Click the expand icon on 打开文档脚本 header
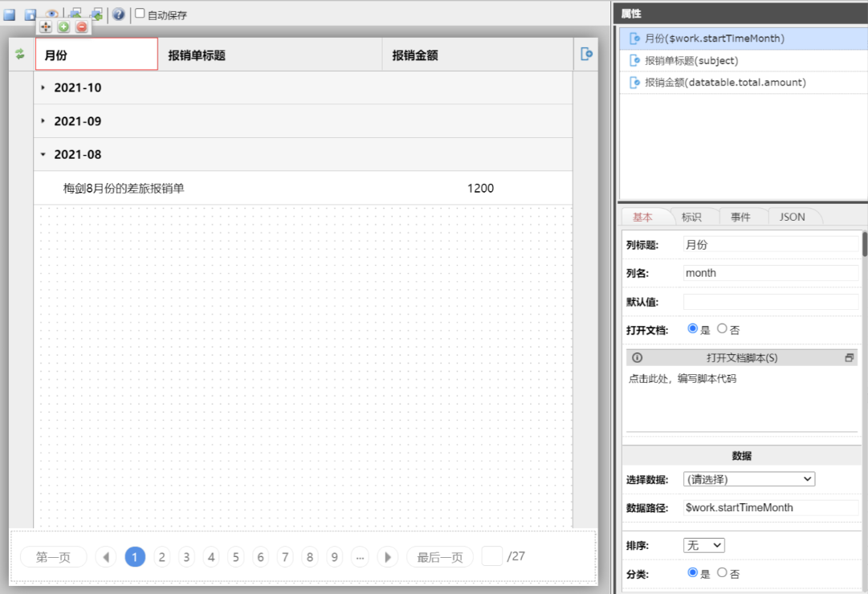 point(849,358)
